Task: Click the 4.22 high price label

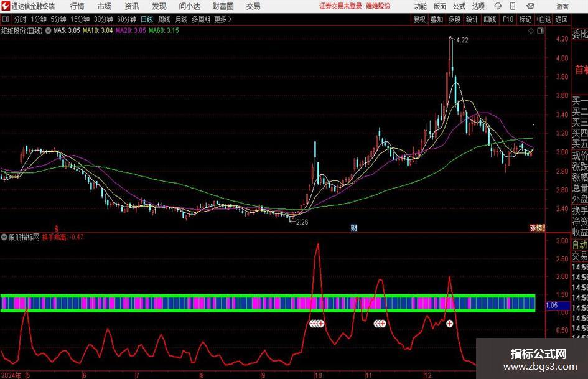Action: coord(462,40)
